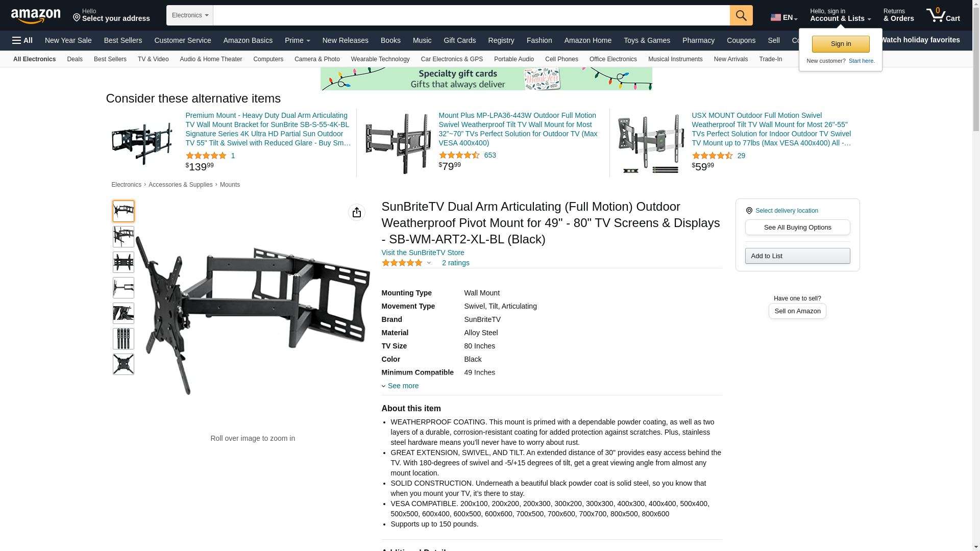
Task: Click See All Buying Options button
Action: (797, 228)
